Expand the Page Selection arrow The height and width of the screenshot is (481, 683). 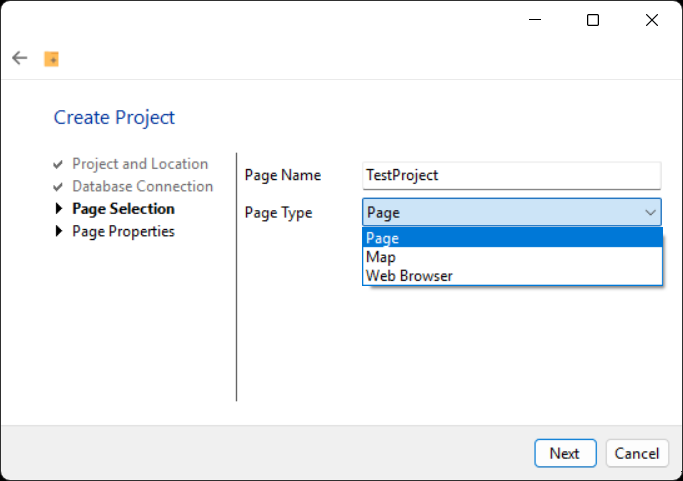(x=59, y=208)
